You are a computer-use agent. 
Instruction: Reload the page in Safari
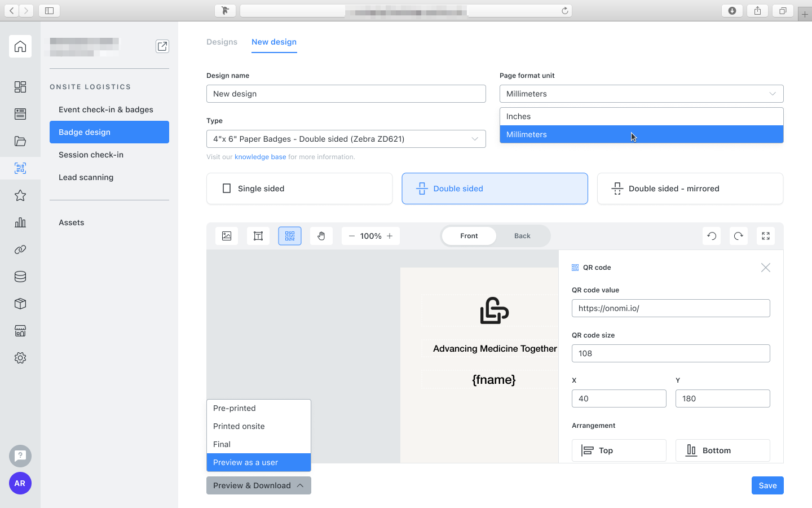click(564, 11)
